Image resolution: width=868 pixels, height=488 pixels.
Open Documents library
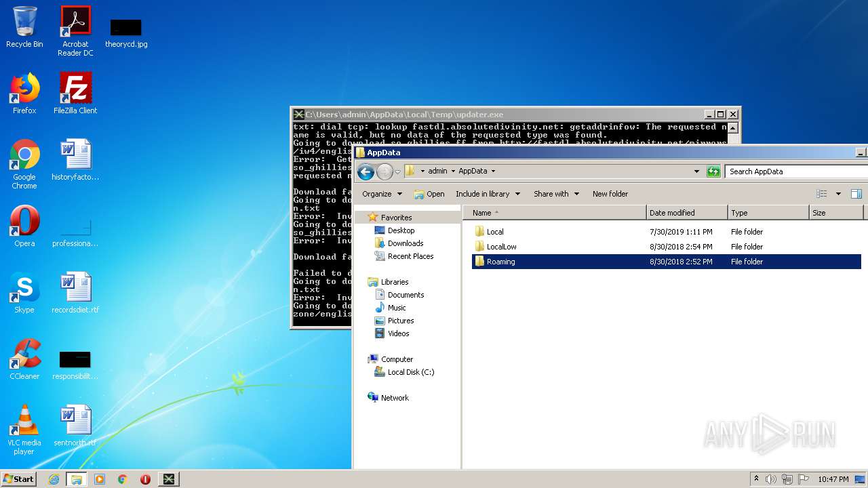coord(406,295)
